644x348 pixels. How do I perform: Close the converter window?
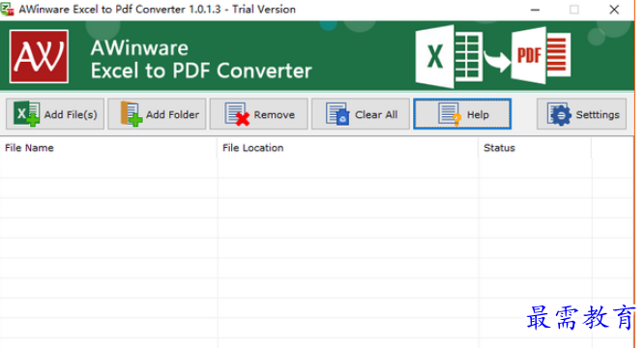point(614,10)
